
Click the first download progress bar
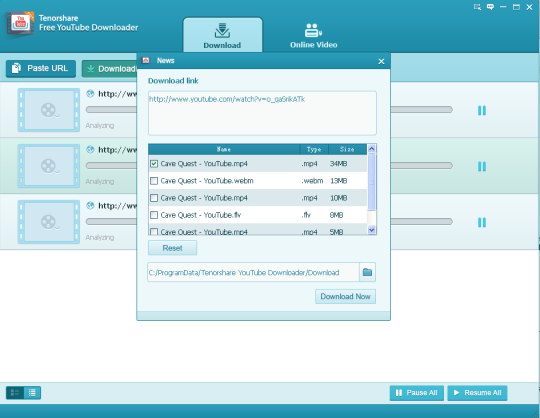[x=269, y=109]
